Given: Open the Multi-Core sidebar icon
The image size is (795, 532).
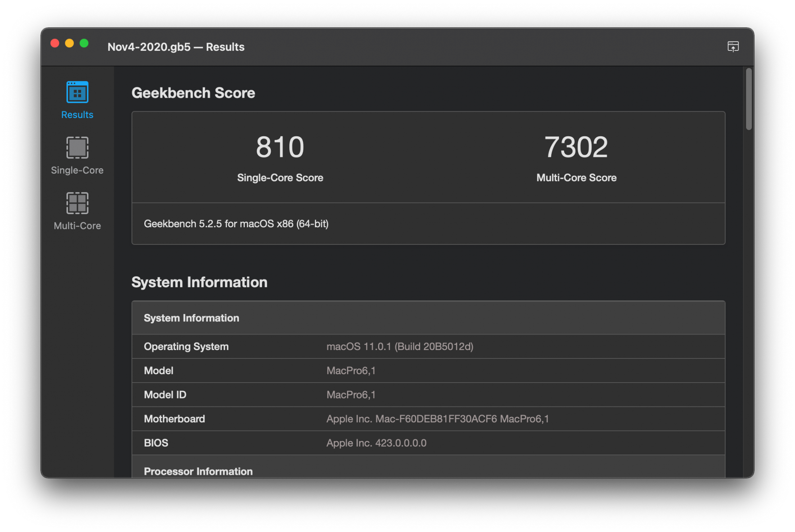Looking at the screenshot, I should (77, 203).
